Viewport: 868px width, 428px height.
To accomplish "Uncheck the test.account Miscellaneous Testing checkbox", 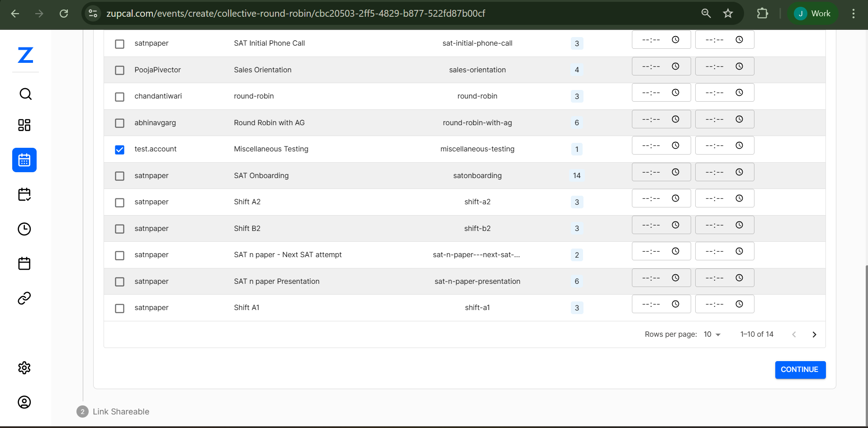I will (x=119, y=150).
